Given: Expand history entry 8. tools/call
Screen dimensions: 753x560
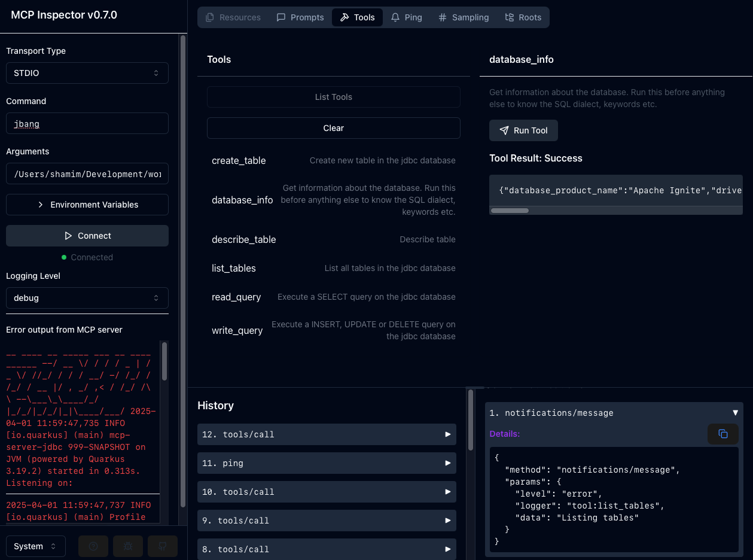Looking at the screenshot, I should click(x=327, y=549).
